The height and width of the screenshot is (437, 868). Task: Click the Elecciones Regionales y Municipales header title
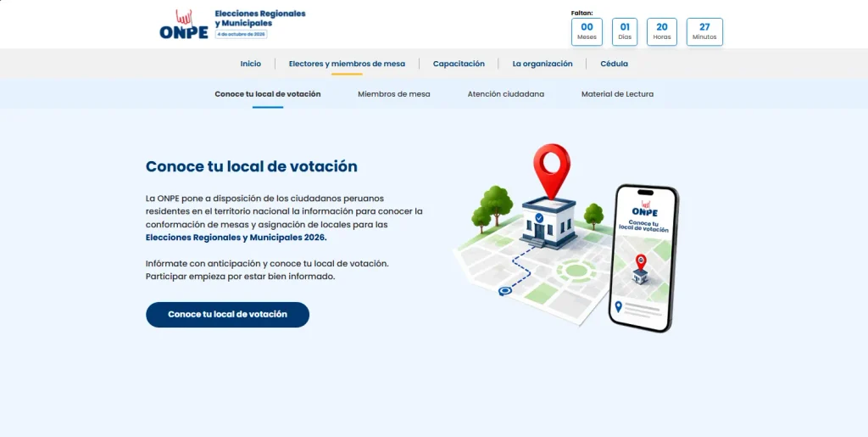260,19
